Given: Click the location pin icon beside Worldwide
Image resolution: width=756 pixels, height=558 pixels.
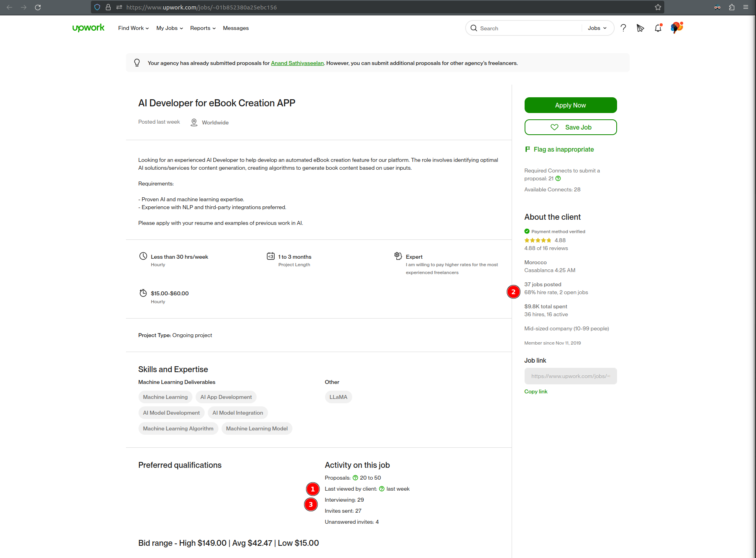Looking at the screenshot, I should pos(194,122).
